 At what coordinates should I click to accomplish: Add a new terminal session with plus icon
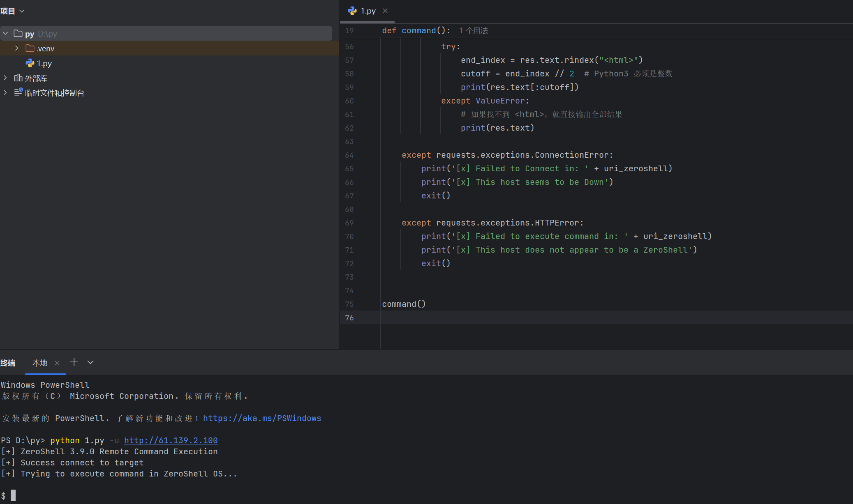point(74,362)
